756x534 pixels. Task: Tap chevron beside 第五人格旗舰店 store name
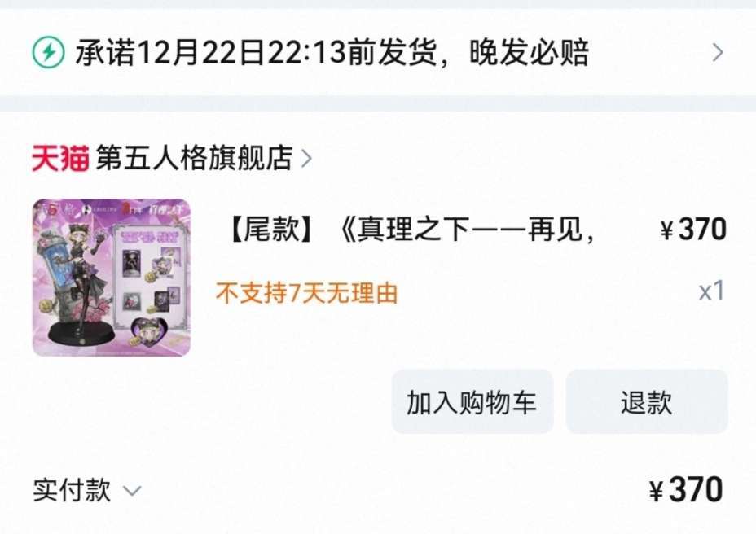tap(306, 158)
